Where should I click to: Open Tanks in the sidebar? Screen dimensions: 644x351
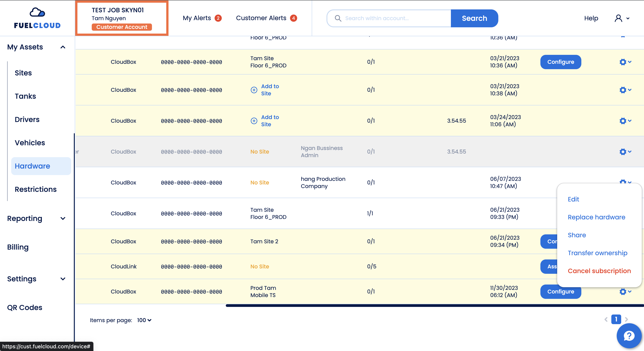(x=25, y=96)
